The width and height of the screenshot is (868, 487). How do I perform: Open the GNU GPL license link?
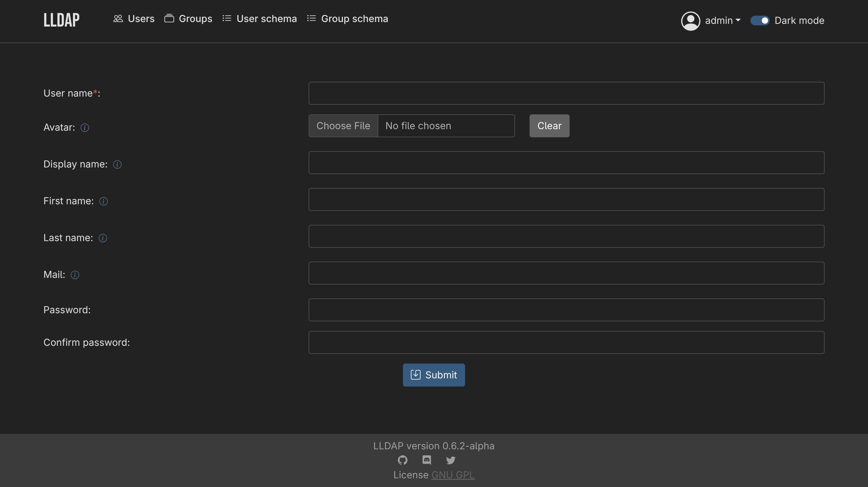[x=452, y=475]
